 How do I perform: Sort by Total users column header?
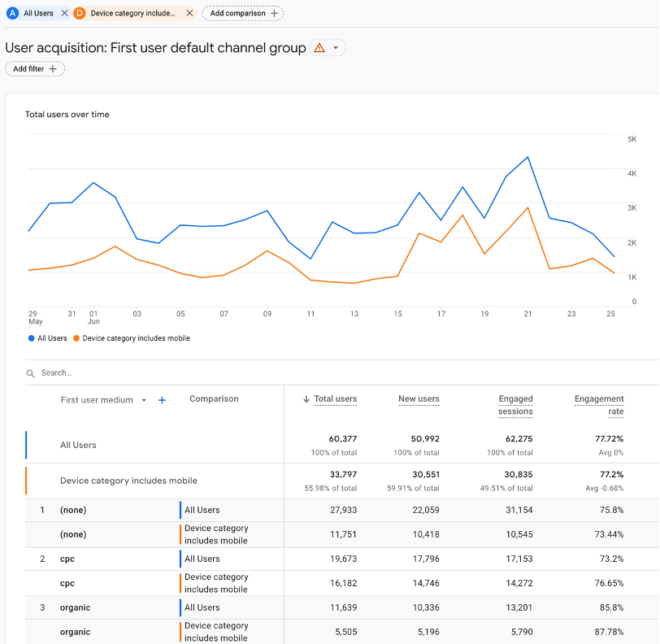(336, 398)
